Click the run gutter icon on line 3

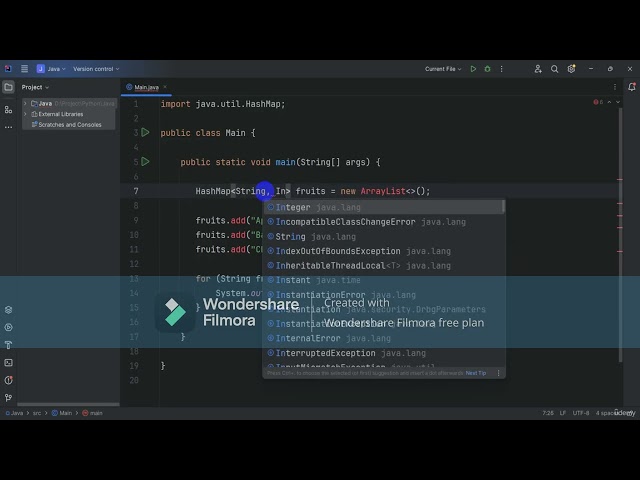point(145,132)
